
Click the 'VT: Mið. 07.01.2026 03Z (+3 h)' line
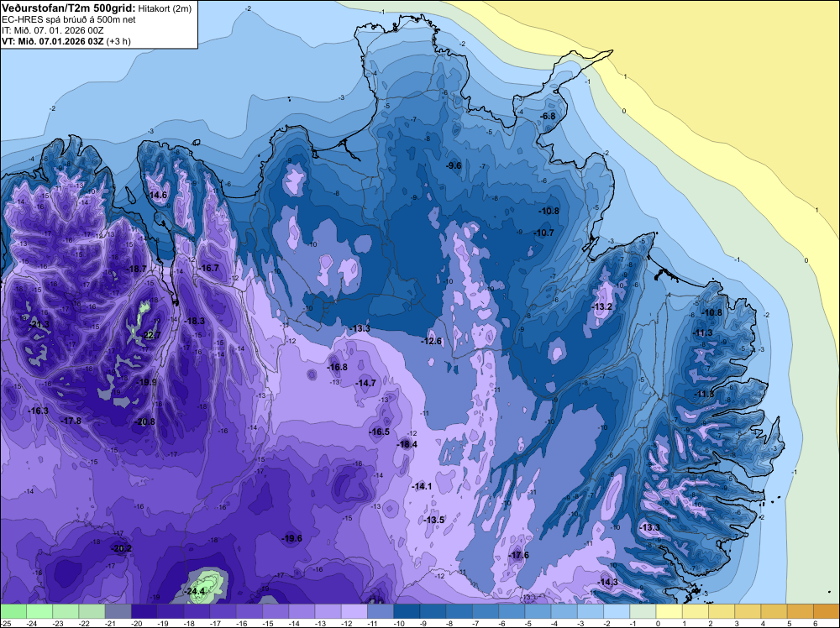pyautogui.click(x=66, y=40)
